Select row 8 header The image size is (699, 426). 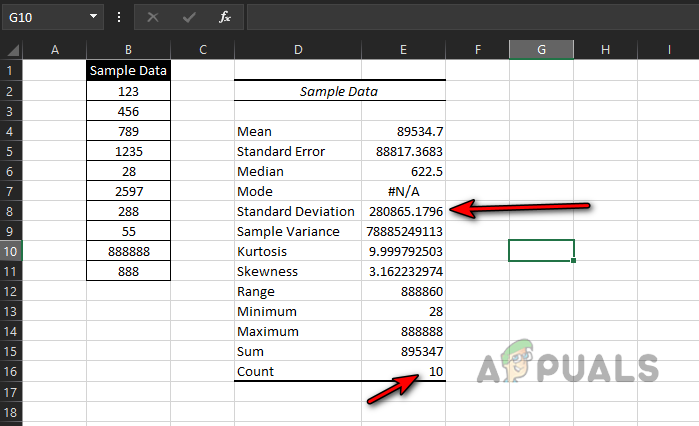[x=11, y=211]
